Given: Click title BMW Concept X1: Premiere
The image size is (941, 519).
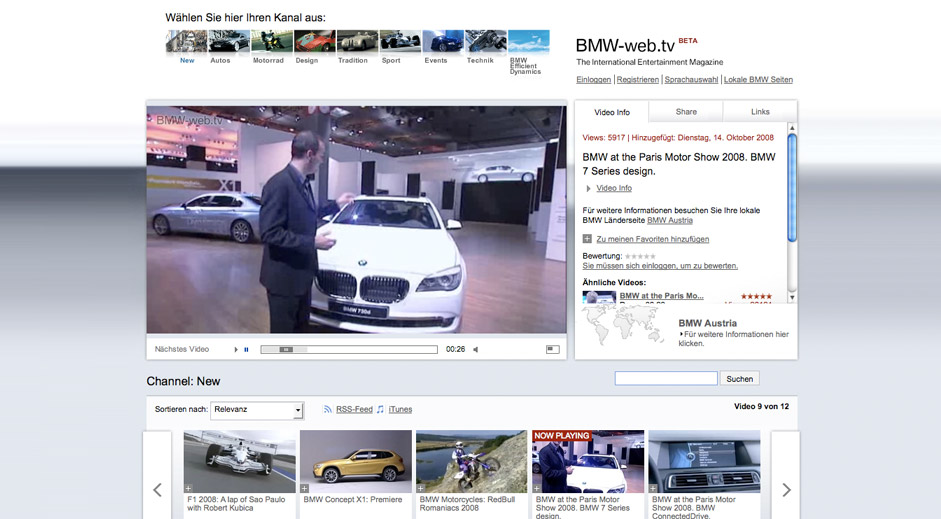Looking at the screenshot, I should coord(353,499).
